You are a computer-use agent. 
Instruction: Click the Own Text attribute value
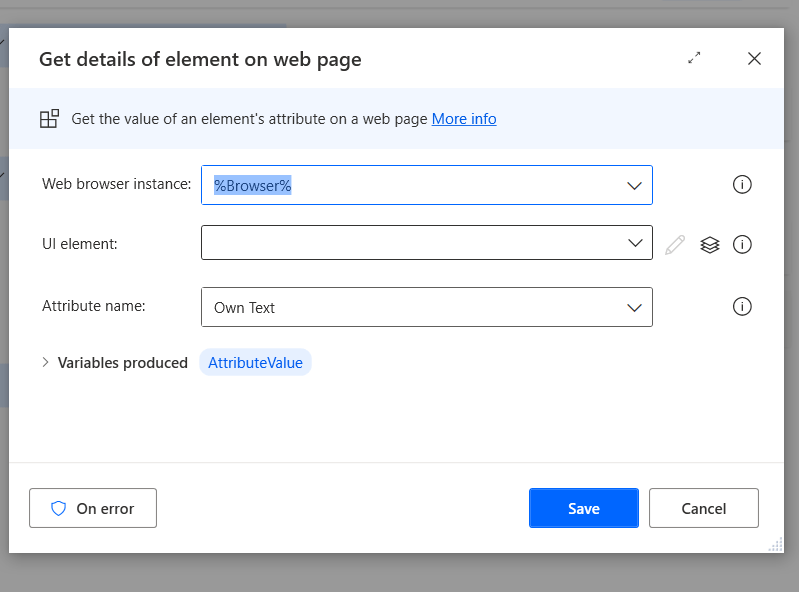[245, 308]
